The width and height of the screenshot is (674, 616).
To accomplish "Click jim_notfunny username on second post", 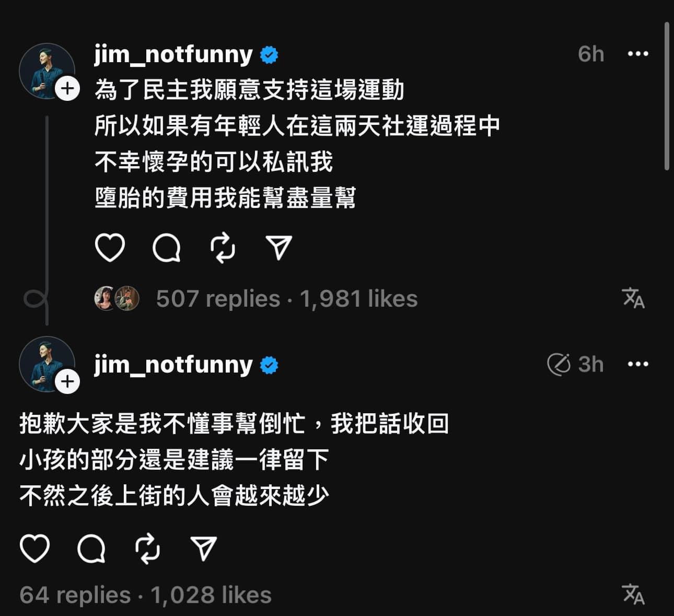I will coord(173,364).
